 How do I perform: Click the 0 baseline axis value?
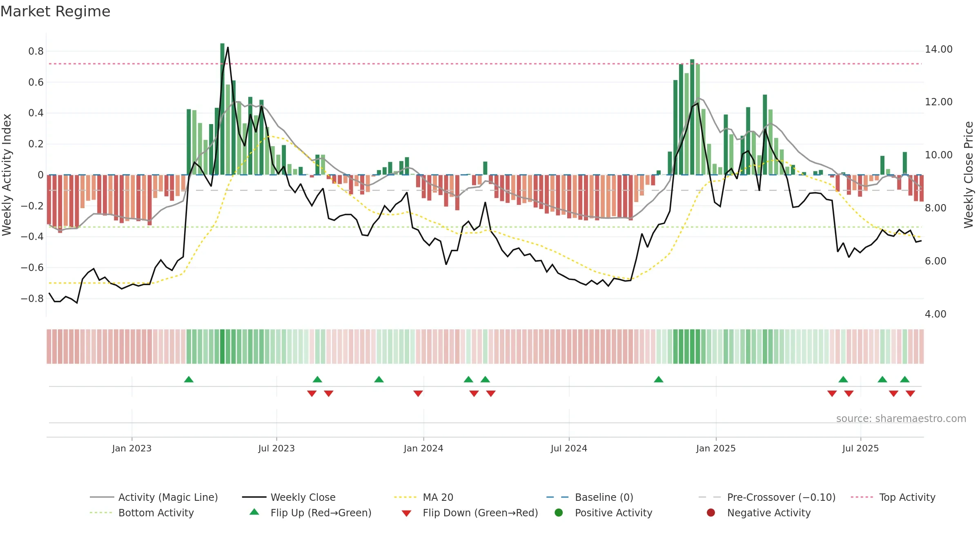(40, 175)
